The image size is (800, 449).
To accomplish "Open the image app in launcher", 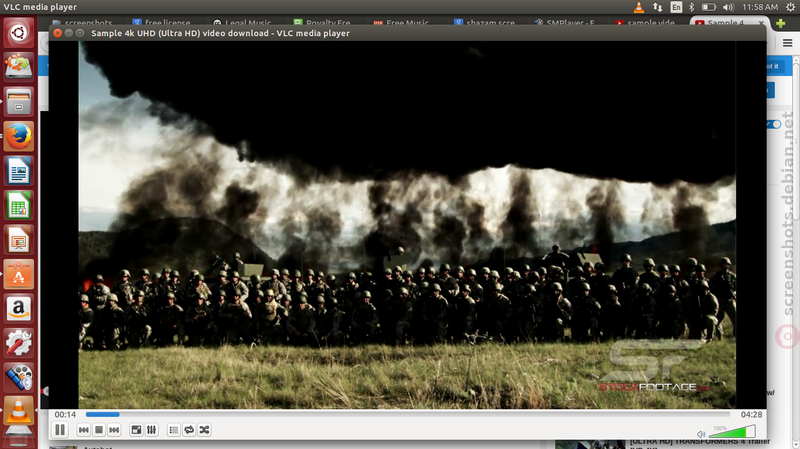I will (x=18, y=67).
